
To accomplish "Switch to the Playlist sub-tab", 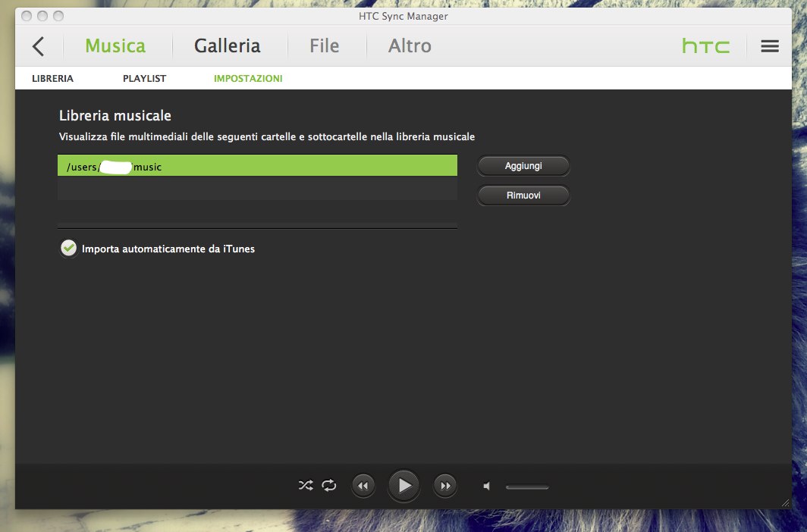I will tap(144, 79).
